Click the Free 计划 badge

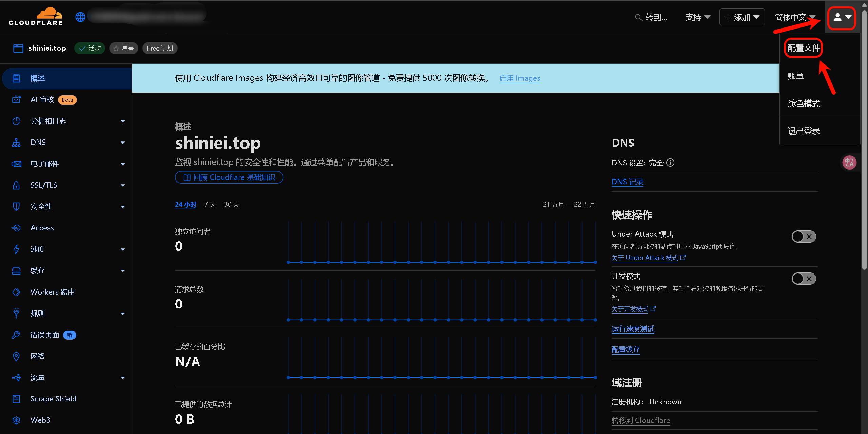tap(160, 49)
